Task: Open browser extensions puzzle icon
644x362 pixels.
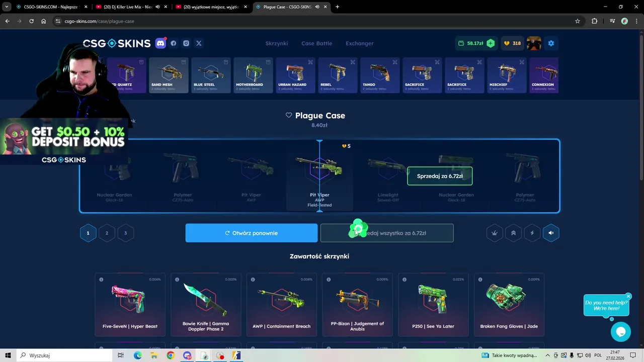Action: pos(595,21)
